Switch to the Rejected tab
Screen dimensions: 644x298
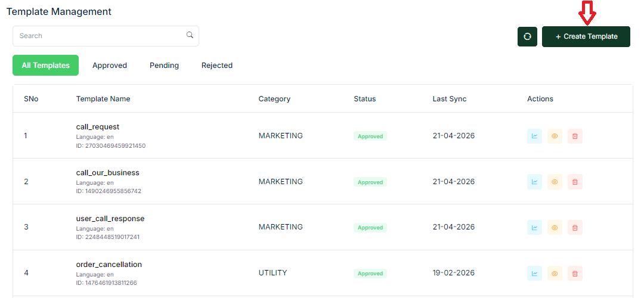point(217,66)
